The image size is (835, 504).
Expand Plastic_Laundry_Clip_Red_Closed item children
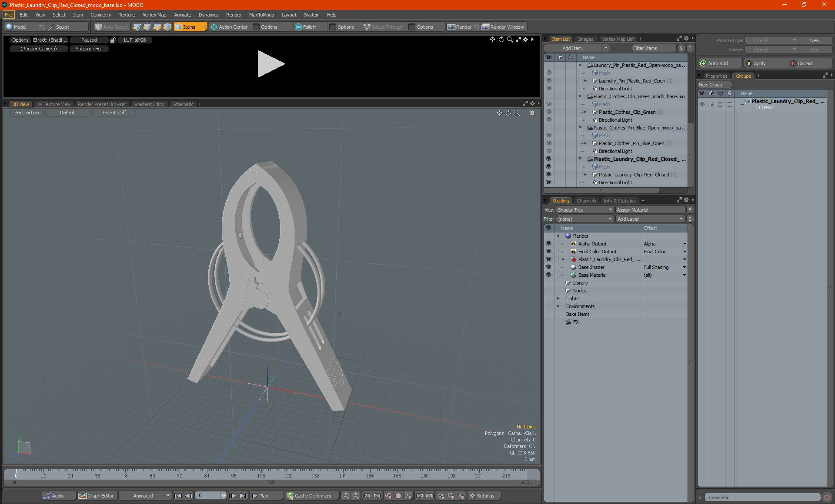point(585,175)
